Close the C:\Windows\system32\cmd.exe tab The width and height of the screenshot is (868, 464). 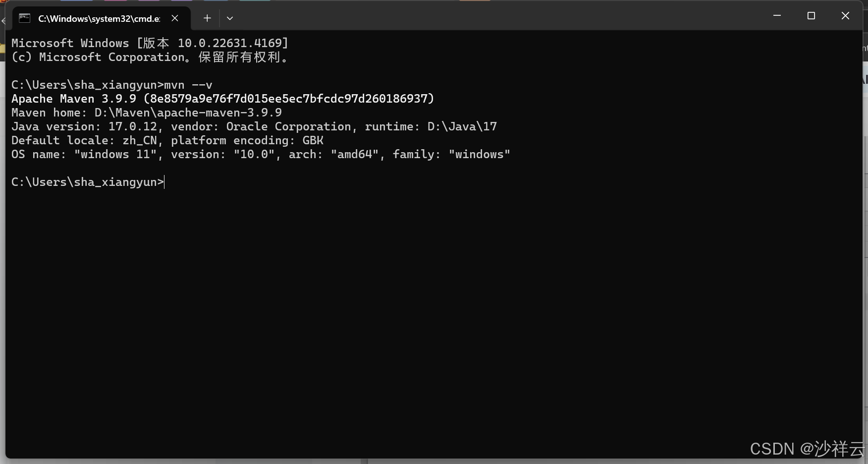pos(175,18)
